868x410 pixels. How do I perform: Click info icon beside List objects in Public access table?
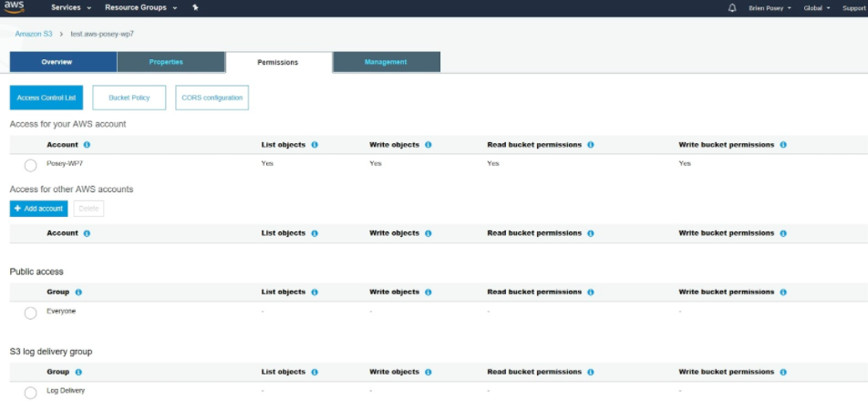(x=315, y=292)
